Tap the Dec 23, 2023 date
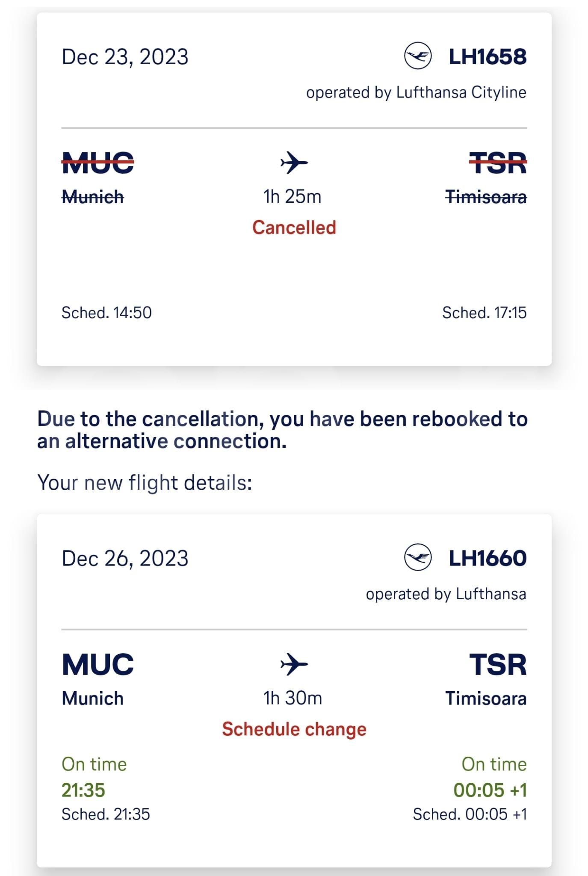The width and height of the screenshot is (588, 876). tap(125, 57)
